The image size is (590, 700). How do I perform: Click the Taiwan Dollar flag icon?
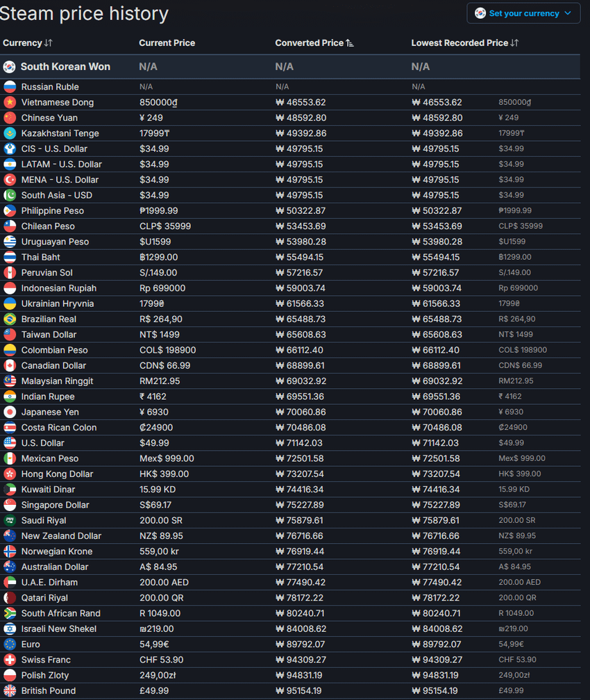point(10,335)
